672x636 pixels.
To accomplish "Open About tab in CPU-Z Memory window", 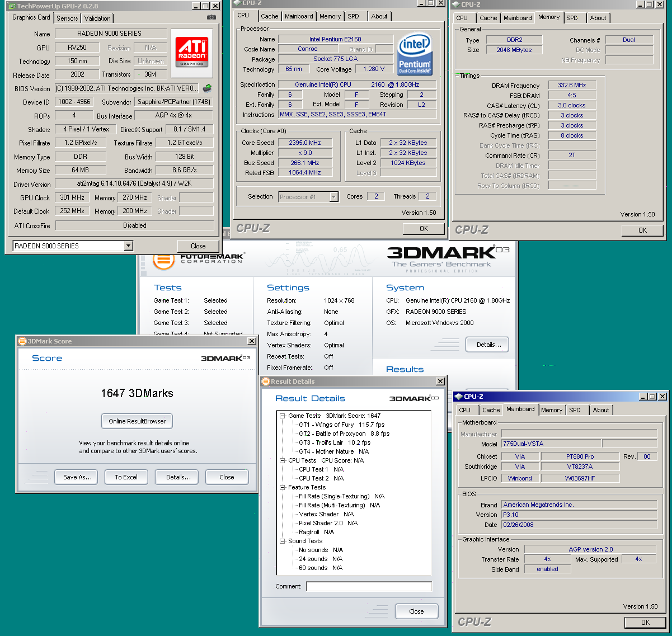I will [598, 18].
